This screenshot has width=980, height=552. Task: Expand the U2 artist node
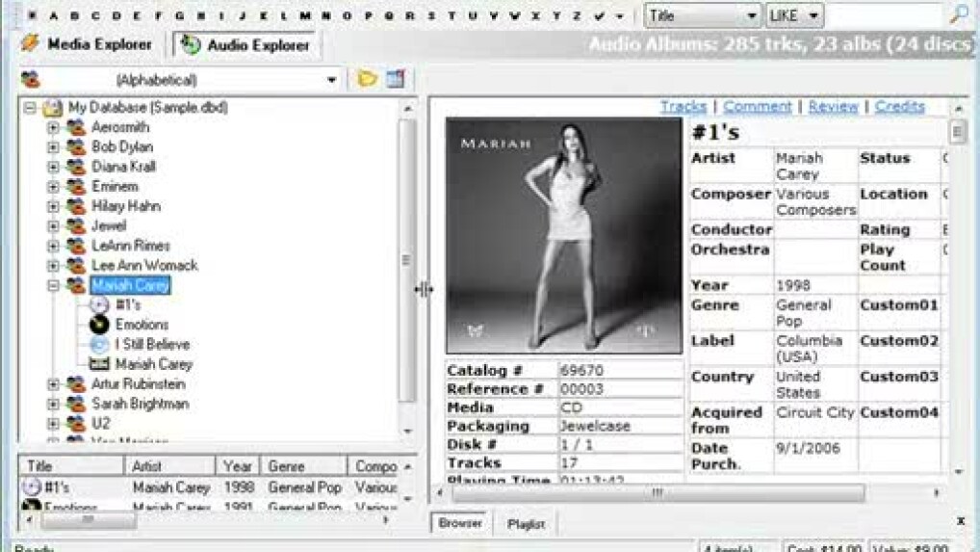click(53, 424)
